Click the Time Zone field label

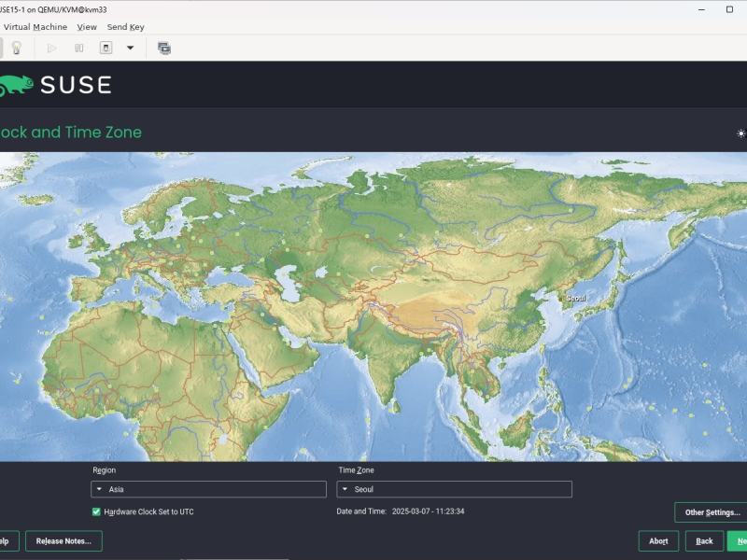(x=356, y=470)
